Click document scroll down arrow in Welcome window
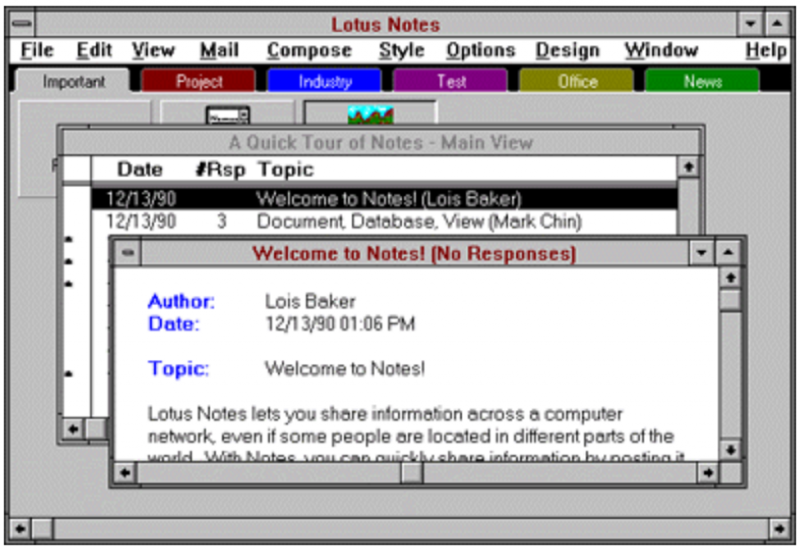Viewport: 800px width, 551px height. (730, 450)
